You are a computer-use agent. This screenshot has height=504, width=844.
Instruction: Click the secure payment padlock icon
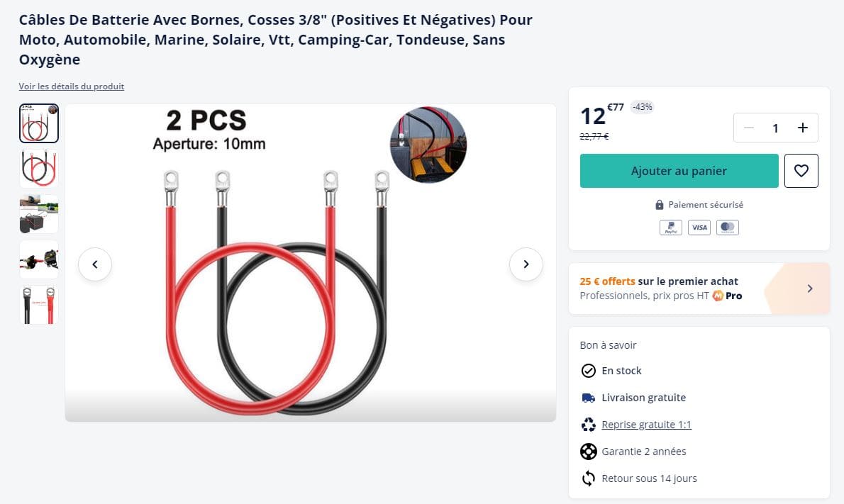660,205
